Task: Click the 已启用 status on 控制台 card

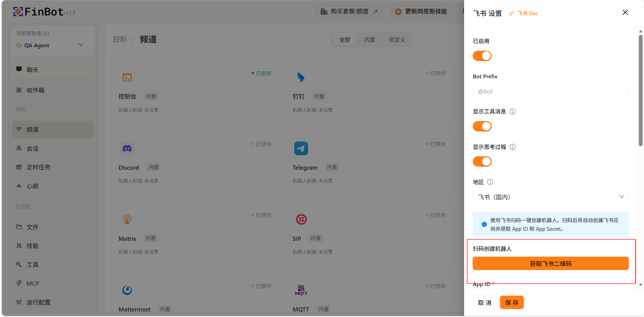Action: tap(261, 73)
